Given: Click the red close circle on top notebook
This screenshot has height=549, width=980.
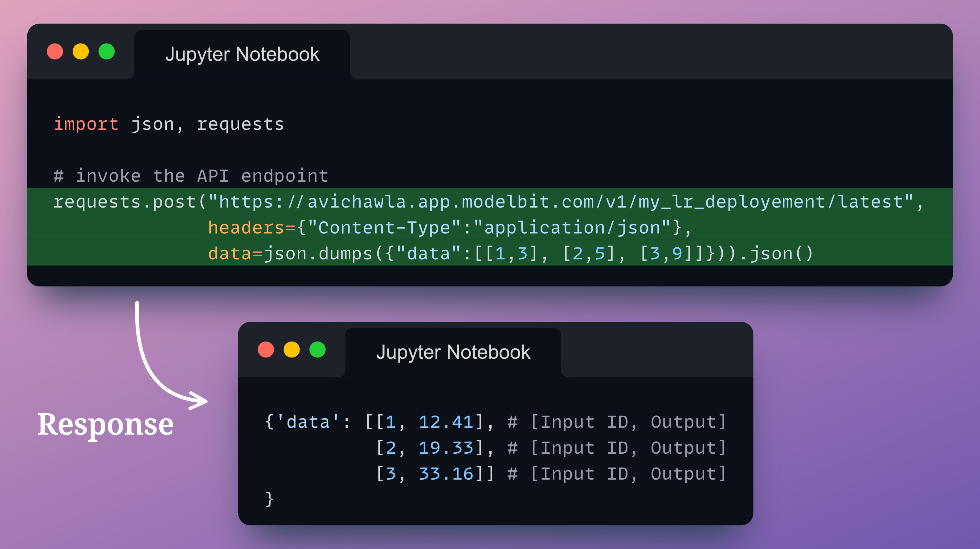Looking at the screenshot, I should click(55, 52).
